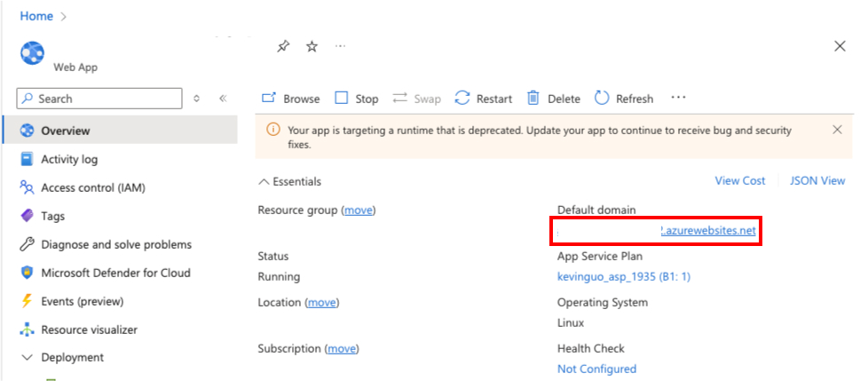Click the Activity log icon

(x=27, y=160)
